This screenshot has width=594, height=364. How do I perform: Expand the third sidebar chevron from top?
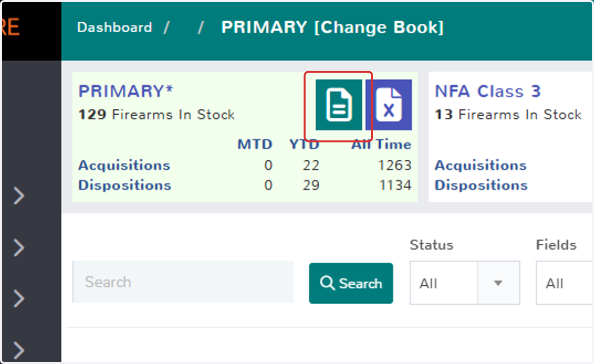[19, 299]
